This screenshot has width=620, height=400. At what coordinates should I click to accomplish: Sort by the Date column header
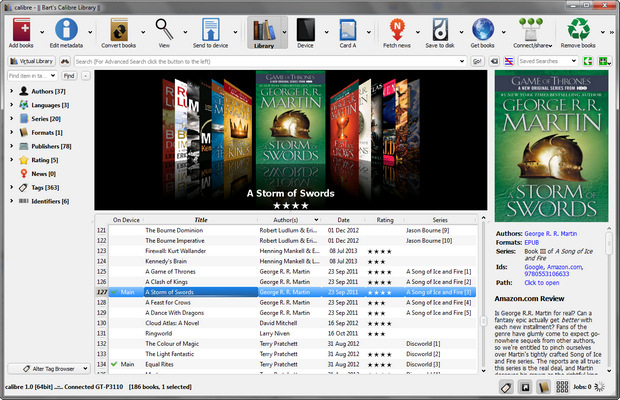click(343, 220)
